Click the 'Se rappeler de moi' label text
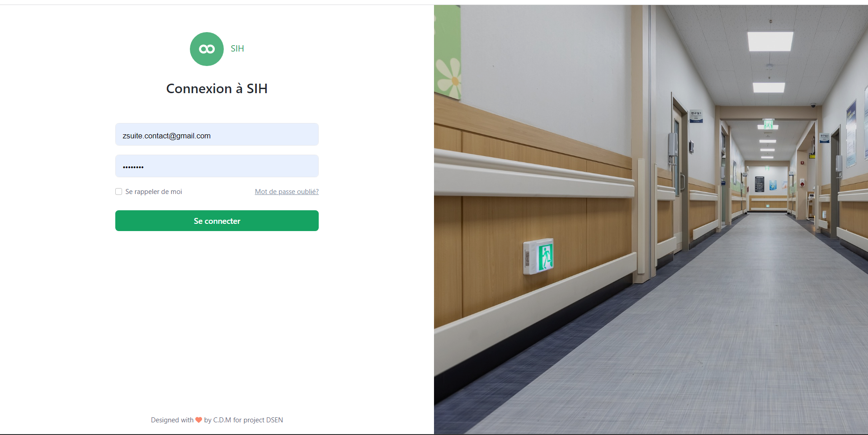Viewport: 868px width, 435px height. (x=154, y=192)
